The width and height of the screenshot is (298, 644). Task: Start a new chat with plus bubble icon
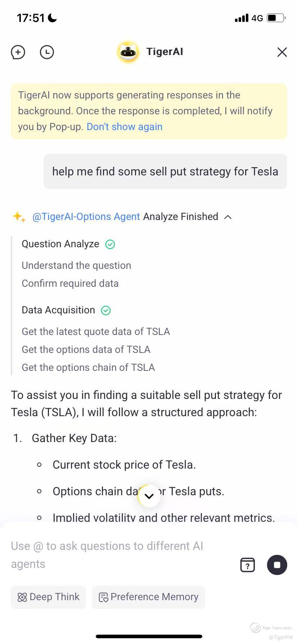18,52
